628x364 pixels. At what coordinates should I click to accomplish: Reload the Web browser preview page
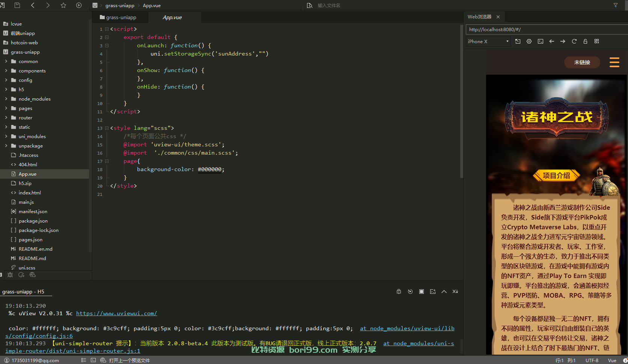pos(574,41)
